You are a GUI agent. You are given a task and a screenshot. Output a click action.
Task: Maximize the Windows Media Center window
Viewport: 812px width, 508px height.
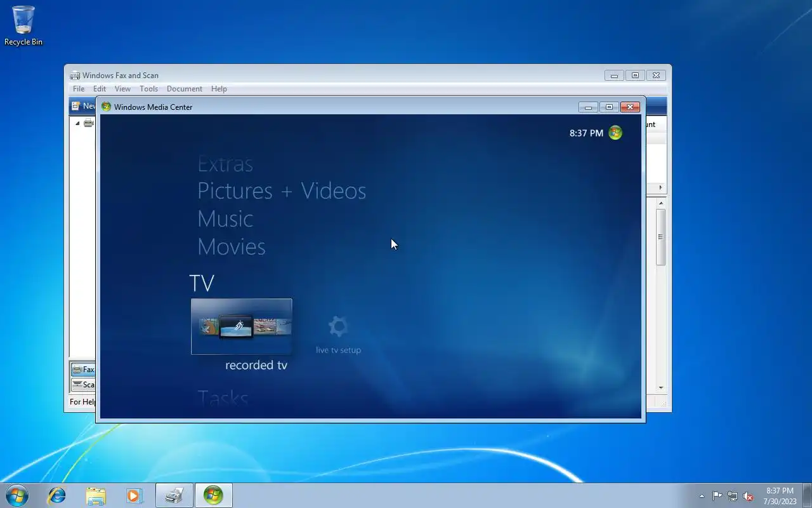tap(609, 107)
